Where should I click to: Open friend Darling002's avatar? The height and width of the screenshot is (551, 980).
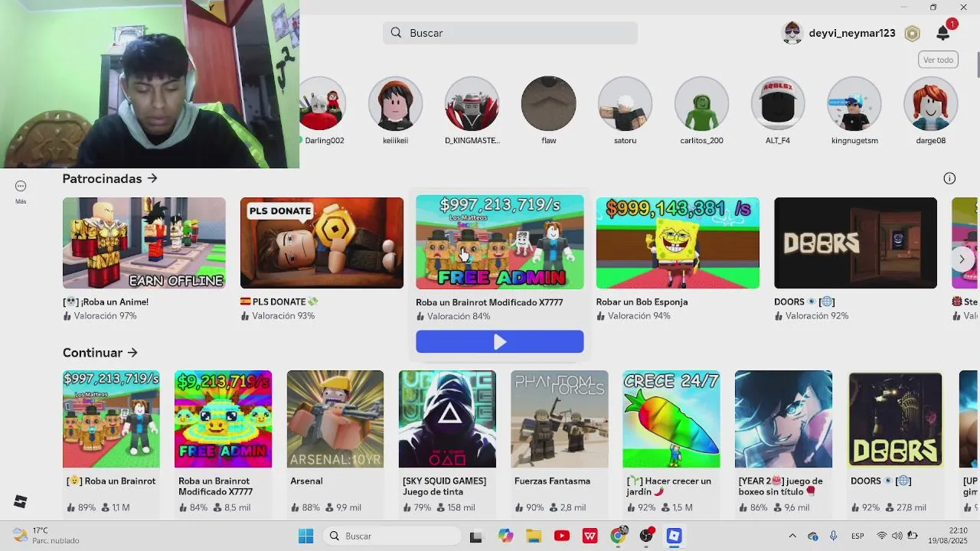[322, 103]
